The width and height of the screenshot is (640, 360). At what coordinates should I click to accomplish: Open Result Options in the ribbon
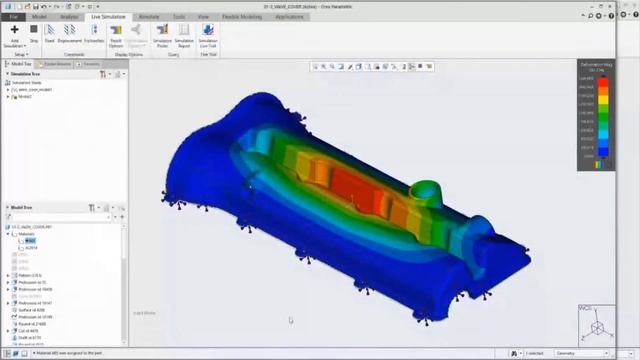116,36
